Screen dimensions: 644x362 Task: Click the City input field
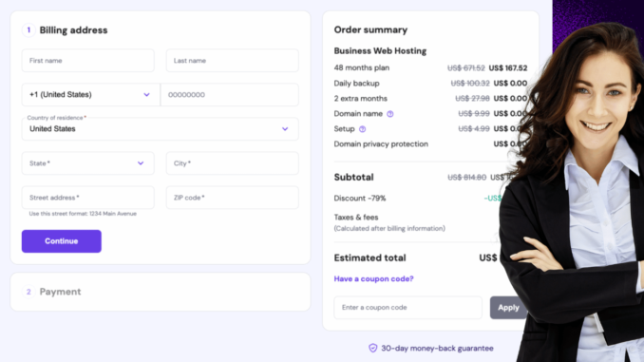(x=232, y=163)
